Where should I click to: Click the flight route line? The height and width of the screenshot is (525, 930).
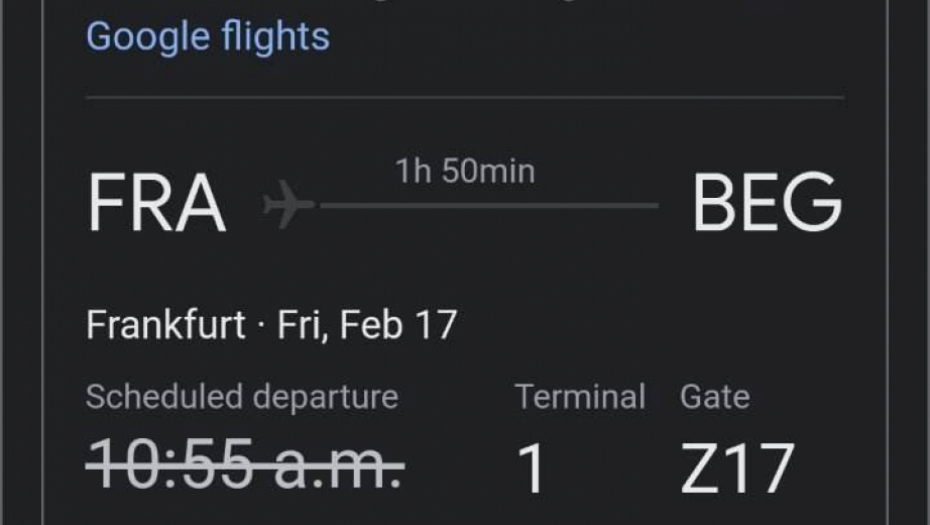(x=490, y=206)
